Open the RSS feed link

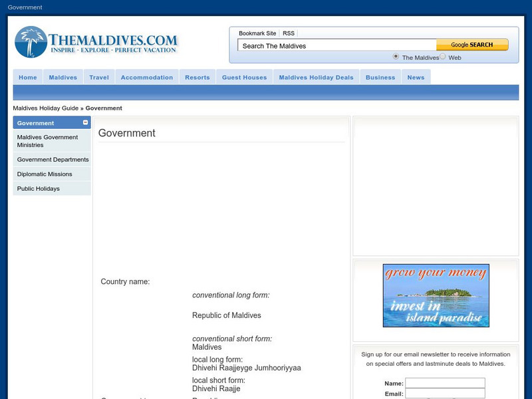pos(287,32)
